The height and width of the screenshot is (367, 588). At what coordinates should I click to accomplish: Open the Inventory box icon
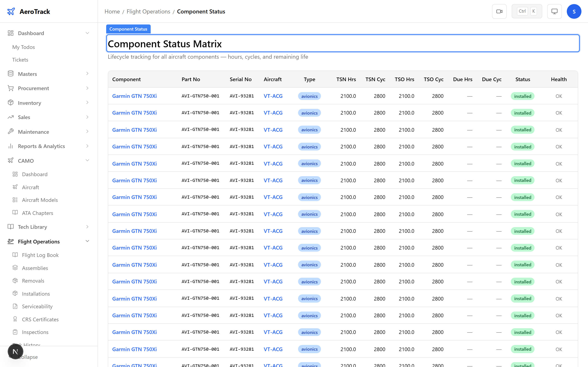click(10, 103)
